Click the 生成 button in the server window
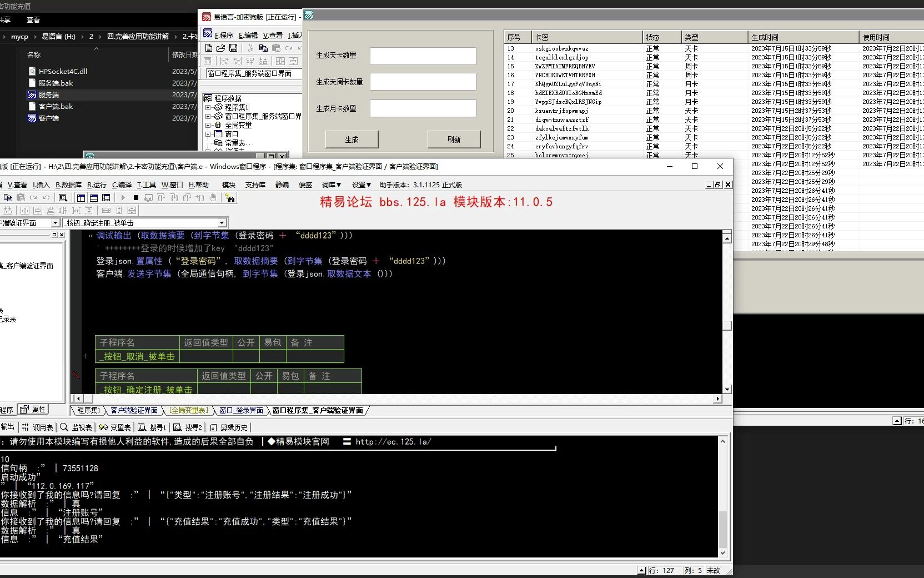The width and height of the screenshot is (924, 578). click(x=351, y=139)
